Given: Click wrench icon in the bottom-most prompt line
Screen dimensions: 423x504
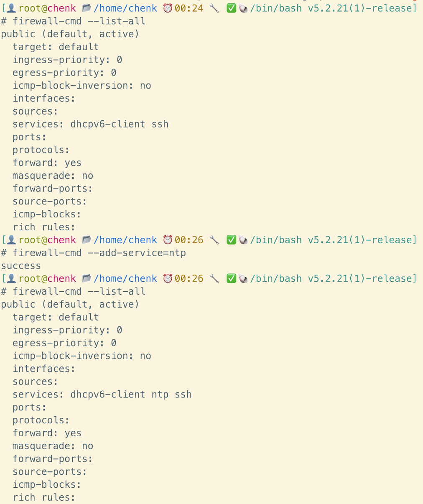Looking at the screenshot, I should (x=214, y=278).
